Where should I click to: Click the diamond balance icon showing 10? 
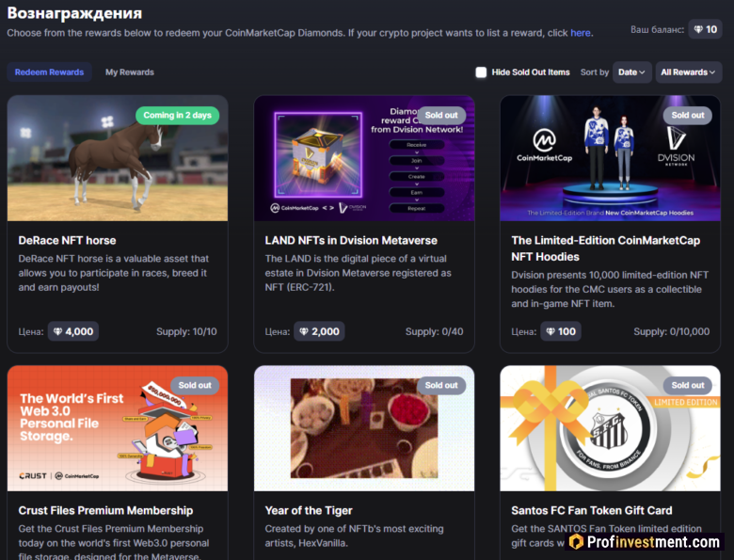pos(705,30)
